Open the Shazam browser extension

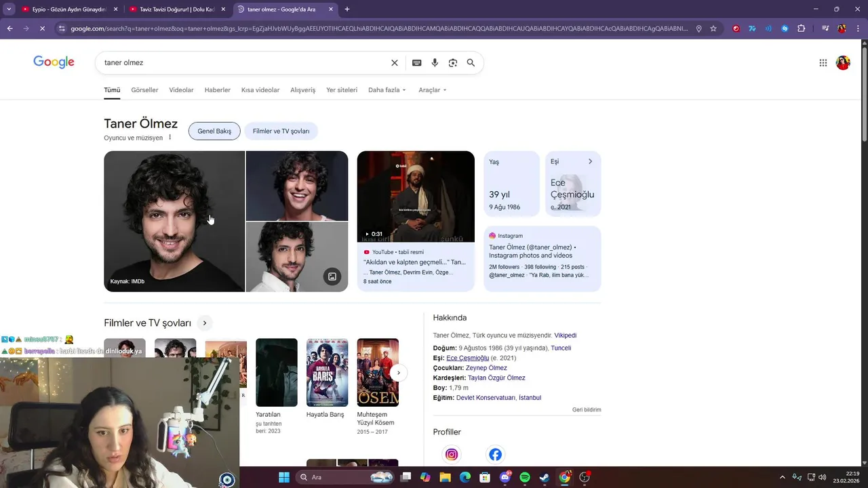click(785, 28)
